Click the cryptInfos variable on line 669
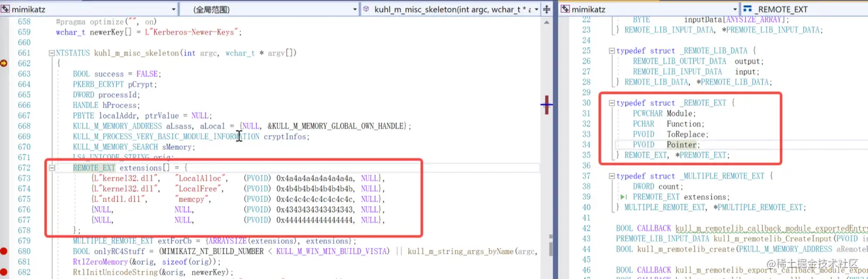Image resolution: width=868 pixels, height=279 pixels. [x=285, y=137]
